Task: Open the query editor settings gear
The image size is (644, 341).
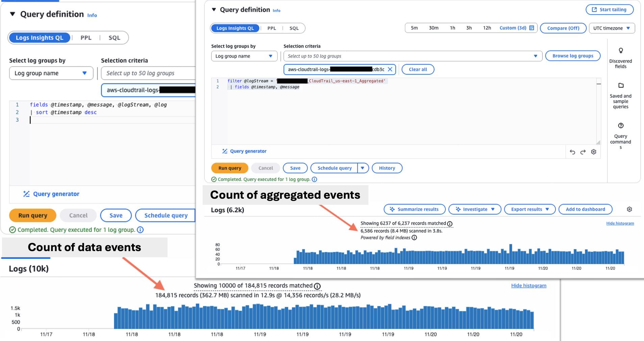Action: pos(594,152)
